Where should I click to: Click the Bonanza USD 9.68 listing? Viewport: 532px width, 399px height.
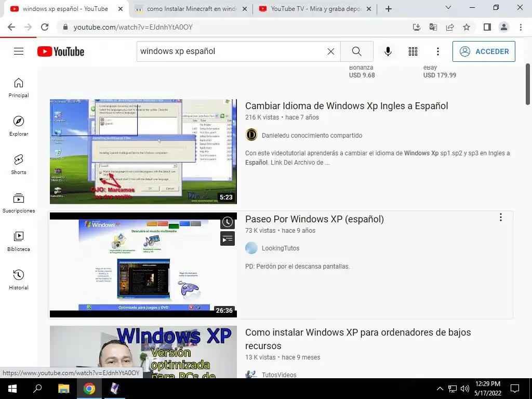point(362,72)
